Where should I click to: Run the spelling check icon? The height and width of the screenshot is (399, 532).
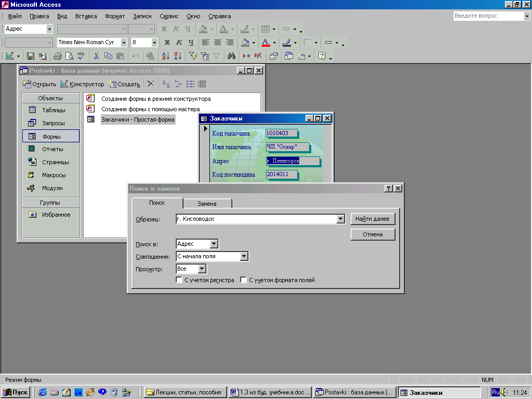pos(82,56)
